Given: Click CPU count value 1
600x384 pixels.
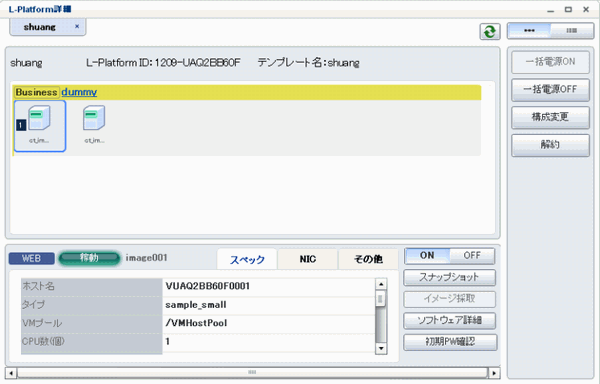Looking at the screenshot, I should pos(168,341).
